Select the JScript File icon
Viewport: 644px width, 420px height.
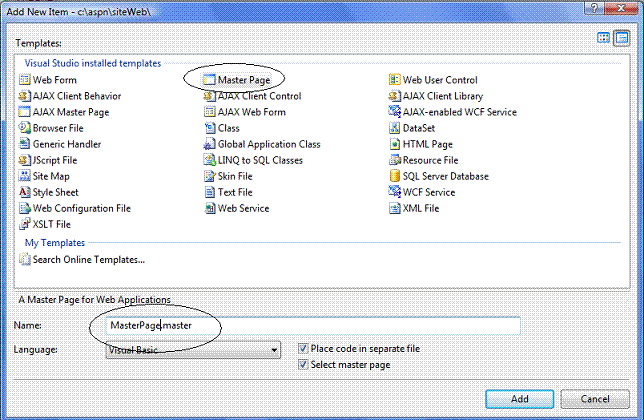[25, 160]
